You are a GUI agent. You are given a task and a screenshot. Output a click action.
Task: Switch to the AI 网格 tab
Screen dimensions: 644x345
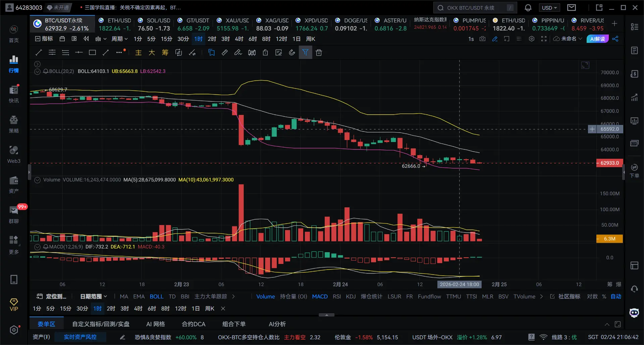pos(156,324)
